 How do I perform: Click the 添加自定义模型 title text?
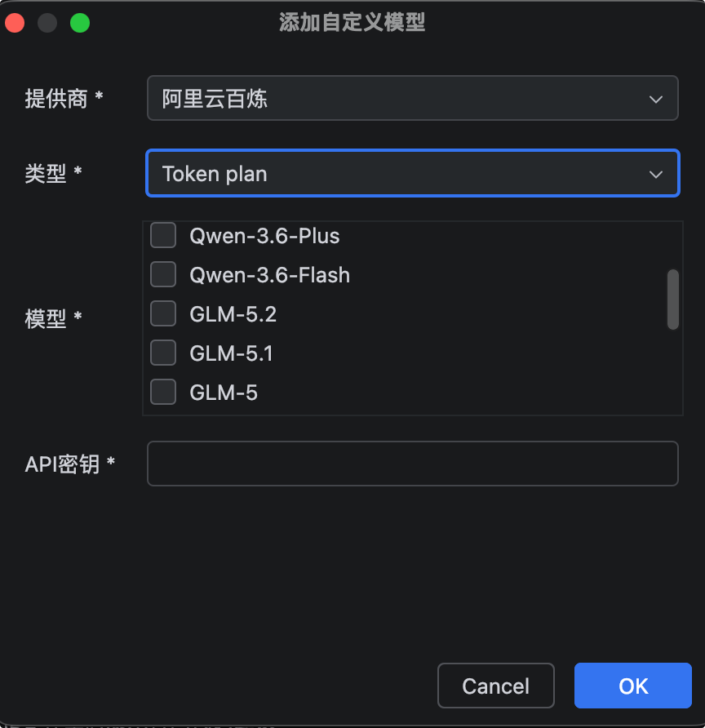[x=352, y=22]
